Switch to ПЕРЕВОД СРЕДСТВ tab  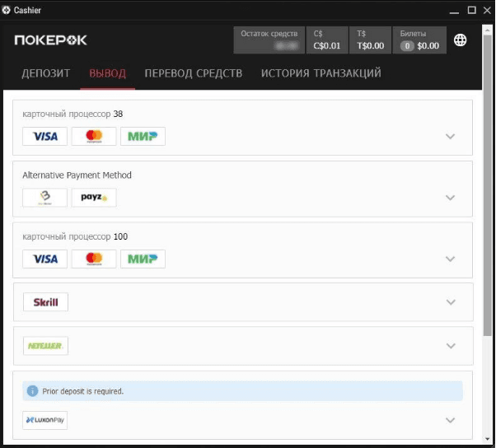194,73
